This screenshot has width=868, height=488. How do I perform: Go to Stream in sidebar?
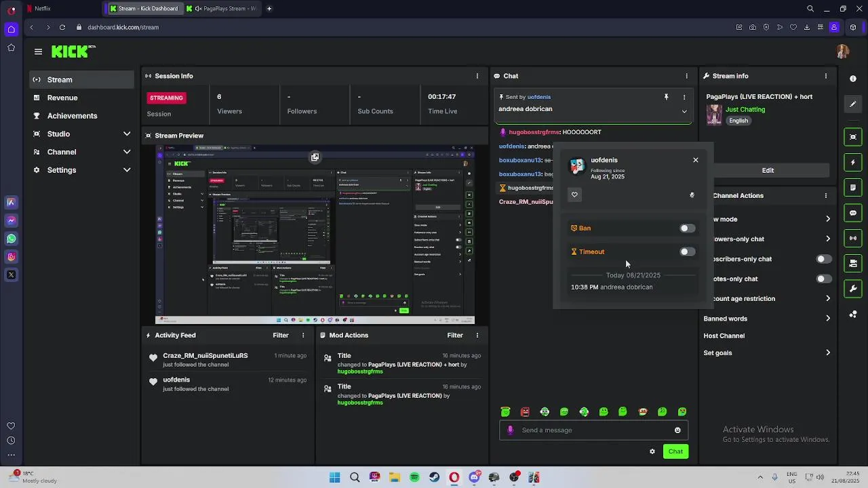pos(81,80)
